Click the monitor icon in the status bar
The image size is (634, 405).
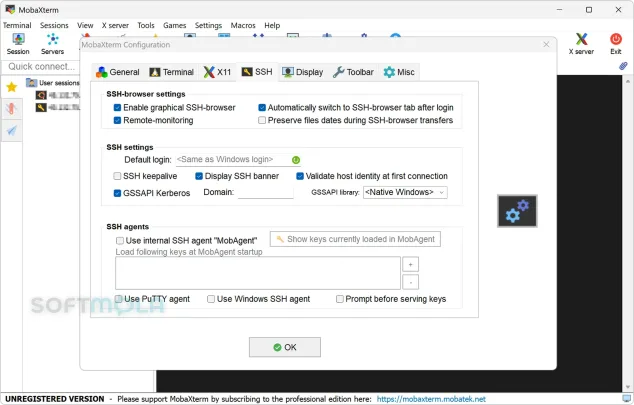click(627, 399)
